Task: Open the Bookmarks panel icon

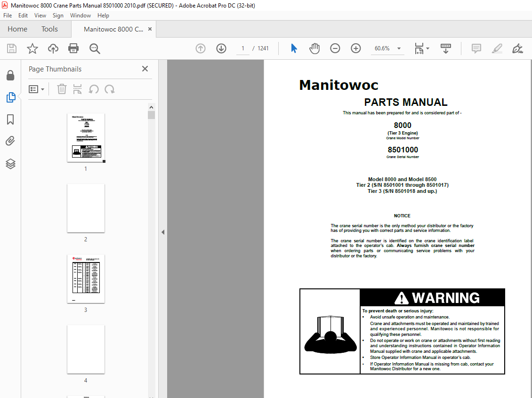Action: pyautogui.click(x=10, y=119)
